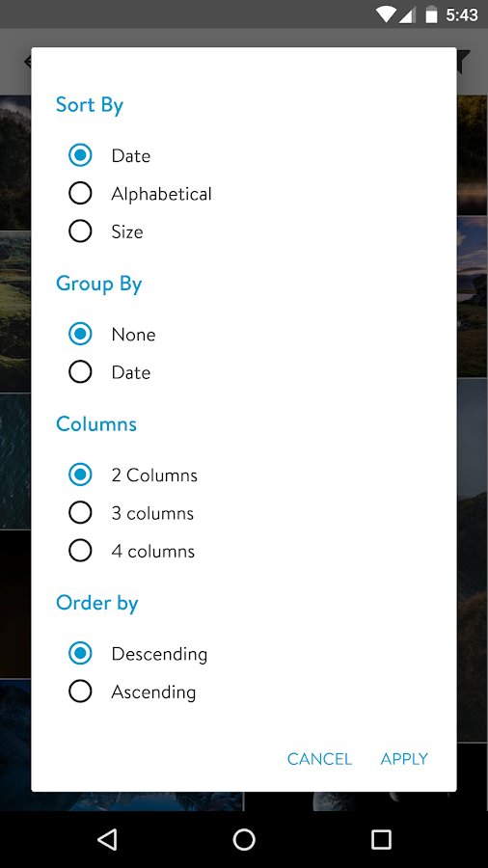Tap the CANCEL button
Image resolution: width=488 pixels, height=868 pixels.
click(319, 759)
